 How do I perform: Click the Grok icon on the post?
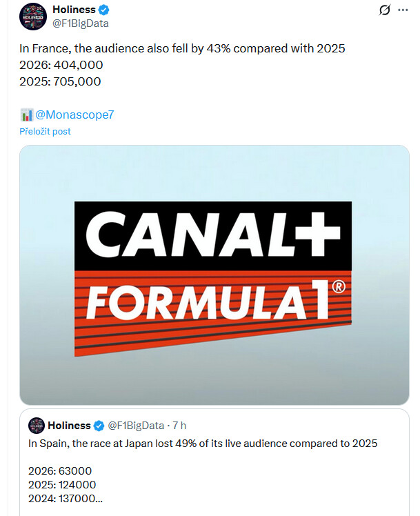[x=386, y=10]
